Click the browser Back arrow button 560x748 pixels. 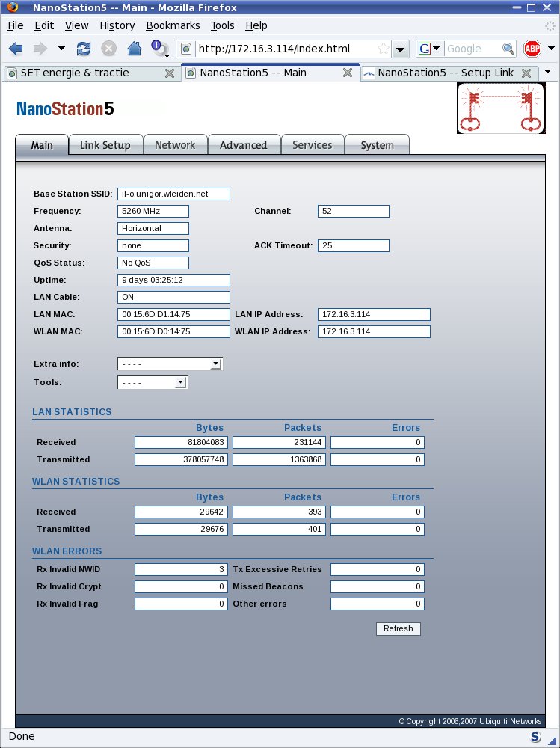[16, 49]
